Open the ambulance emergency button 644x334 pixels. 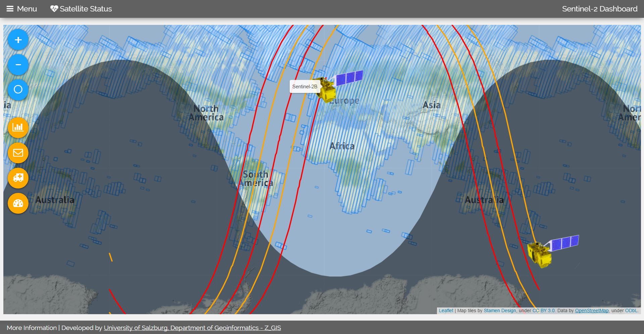18,178
